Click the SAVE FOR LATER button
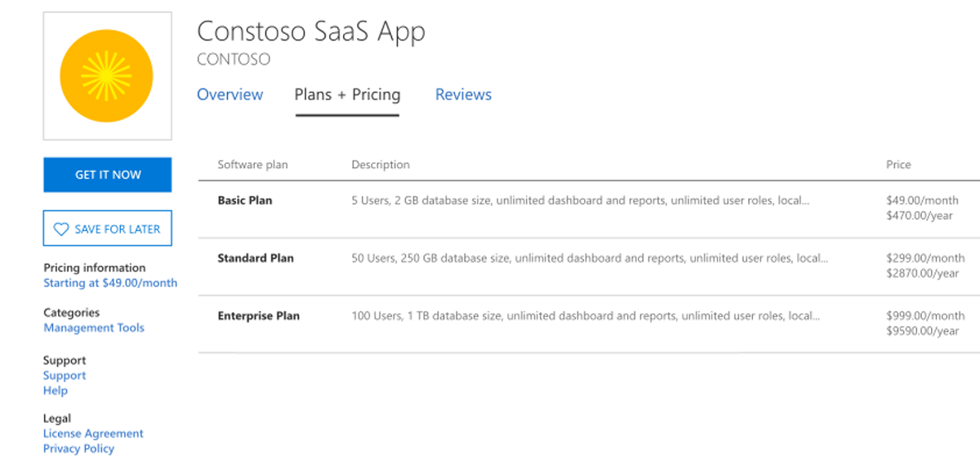 pos(107,229)
